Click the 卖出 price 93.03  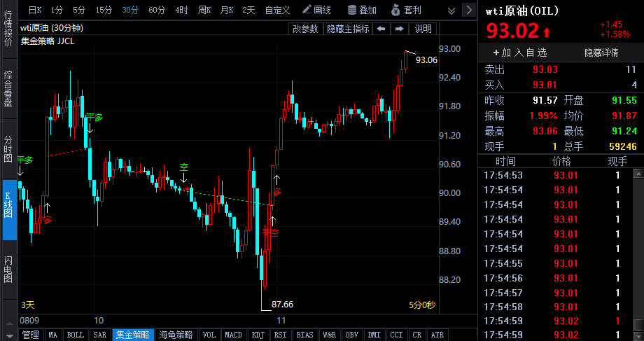click(x=545, y=69)
